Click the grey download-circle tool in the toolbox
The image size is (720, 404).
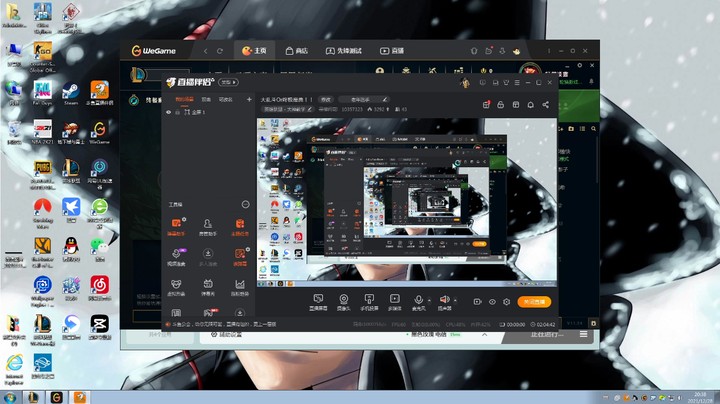(x=208, y=257)
